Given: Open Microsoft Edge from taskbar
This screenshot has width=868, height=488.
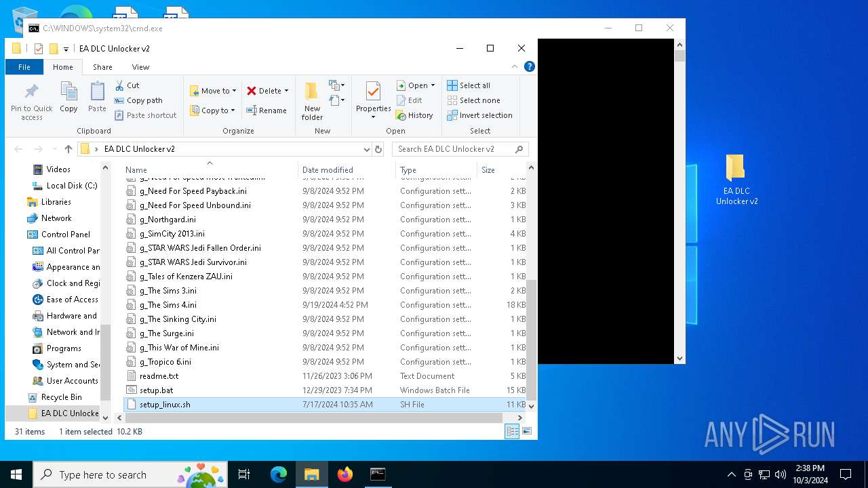Looking at the screenshot, I should [x=279, y=474].
